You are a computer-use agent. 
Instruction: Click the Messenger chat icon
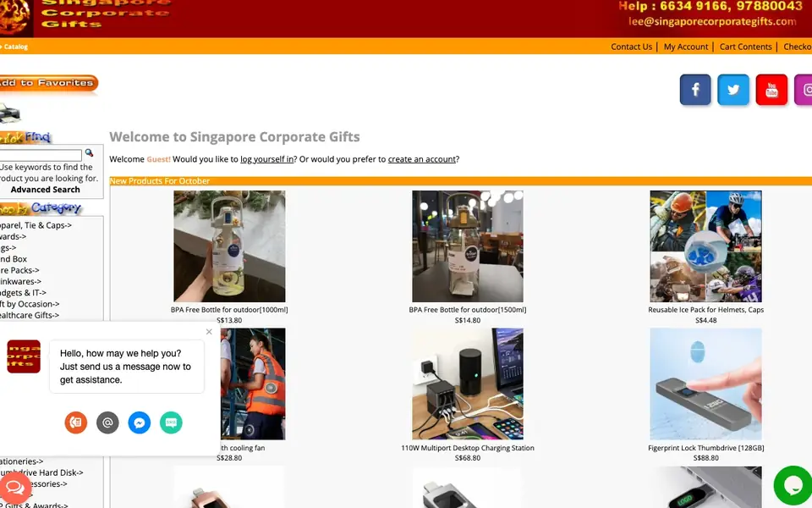[x=140, y=422]
